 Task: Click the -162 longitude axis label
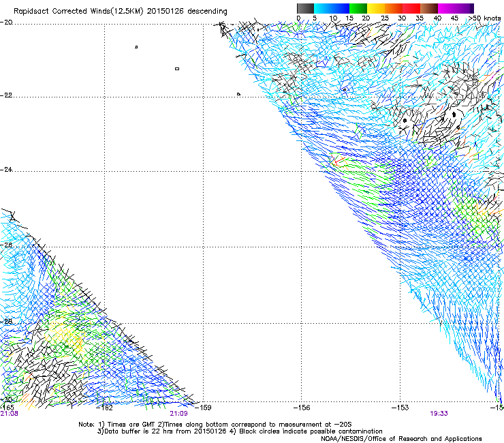[x=105, y=408]
